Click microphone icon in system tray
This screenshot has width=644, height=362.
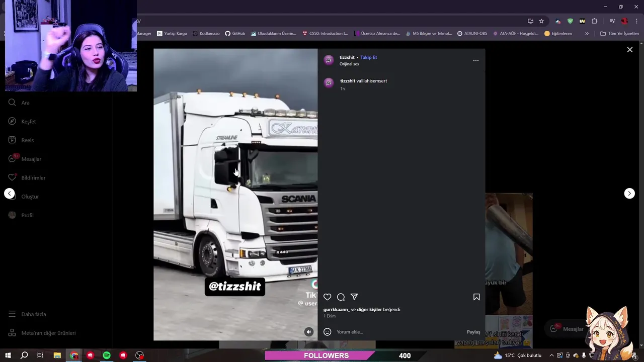coord(584,355)
